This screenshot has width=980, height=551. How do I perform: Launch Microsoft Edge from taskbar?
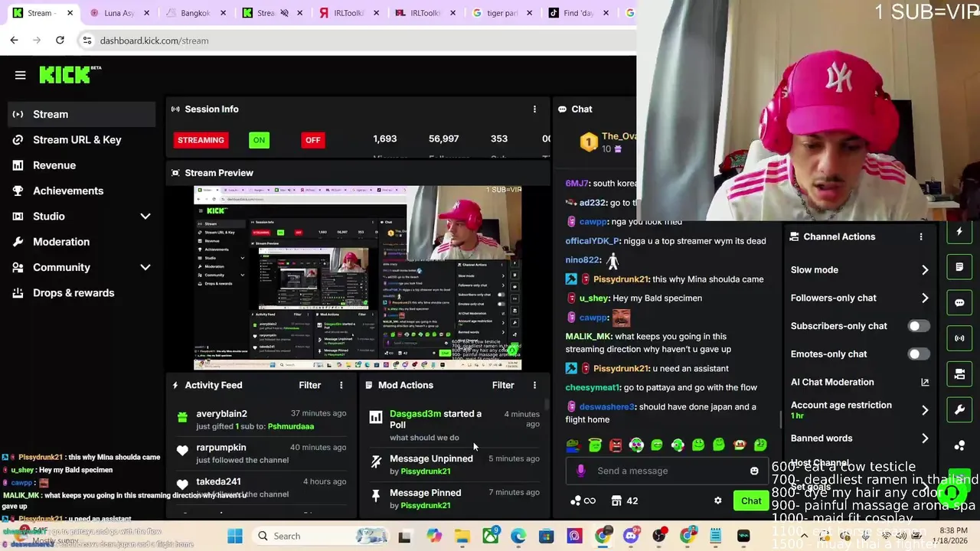(518, 536)
